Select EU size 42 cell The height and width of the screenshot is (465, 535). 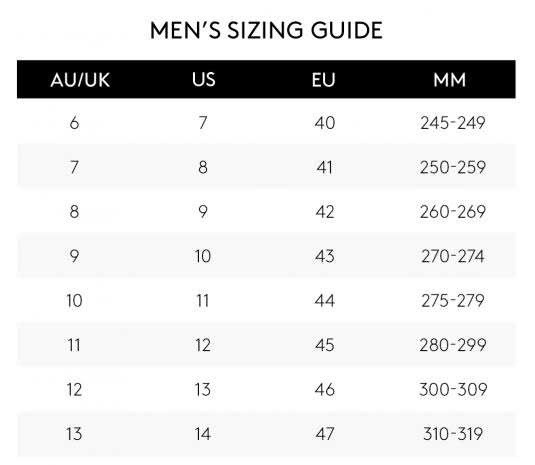click(325, 212)
